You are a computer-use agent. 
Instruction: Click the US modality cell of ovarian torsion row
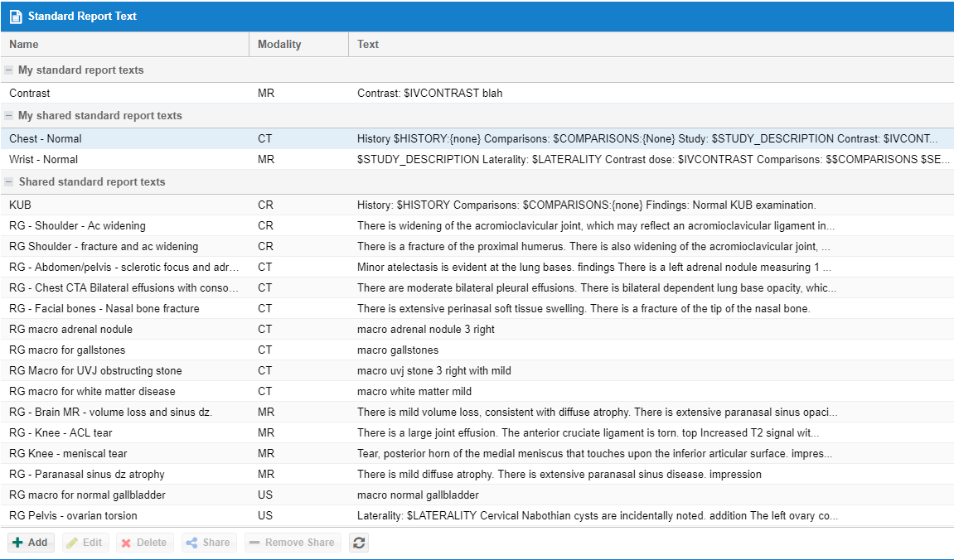point(265,515)
